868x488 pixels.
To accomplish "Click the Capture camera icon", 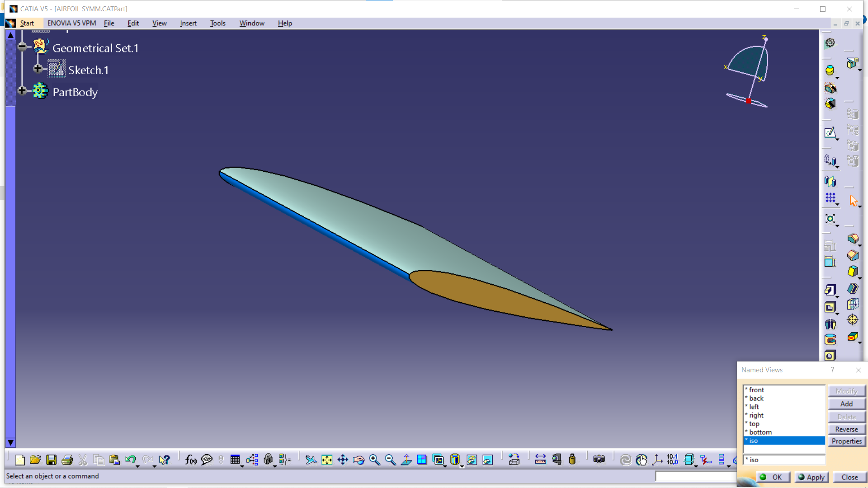I will pos(599,460).
